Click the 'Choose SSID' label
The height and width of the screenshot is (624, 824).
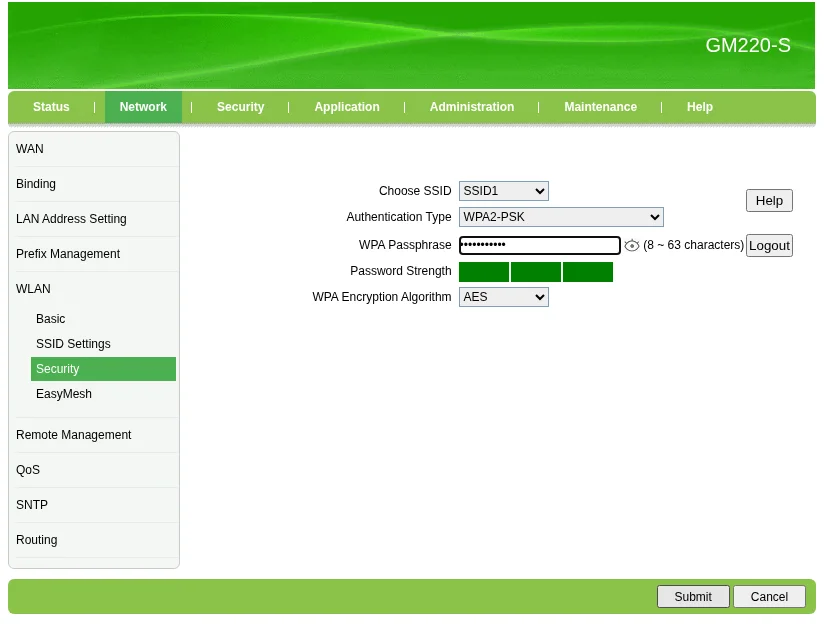tap(415, 191)
